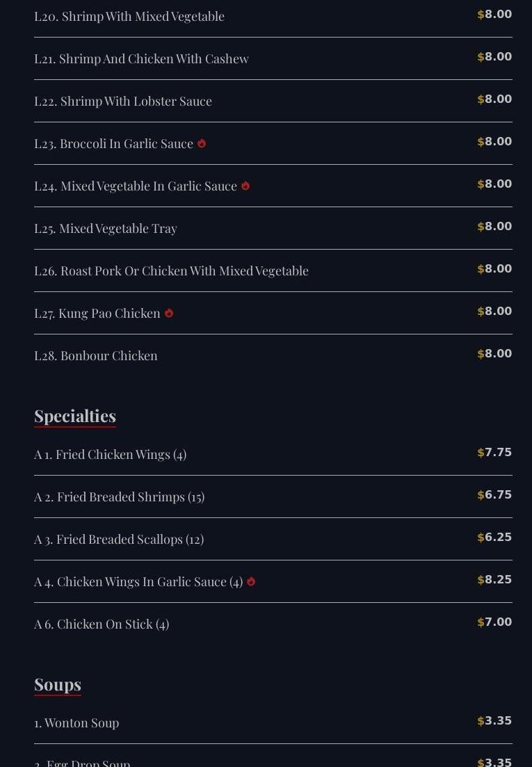Select L20 Shrimp With Mixed Vegetable
Screen dimensions: 532x767
[x=129, y=16]
